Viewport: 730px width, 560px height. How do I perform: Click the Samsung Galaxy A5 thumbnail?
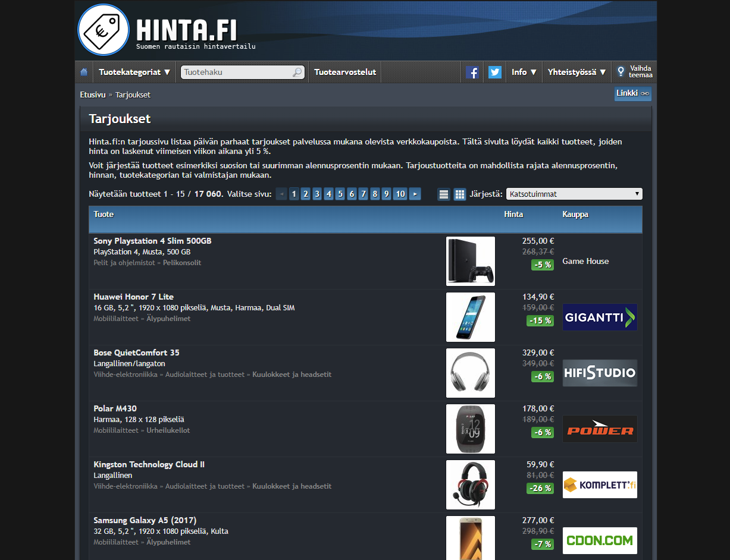click(471, 538)
